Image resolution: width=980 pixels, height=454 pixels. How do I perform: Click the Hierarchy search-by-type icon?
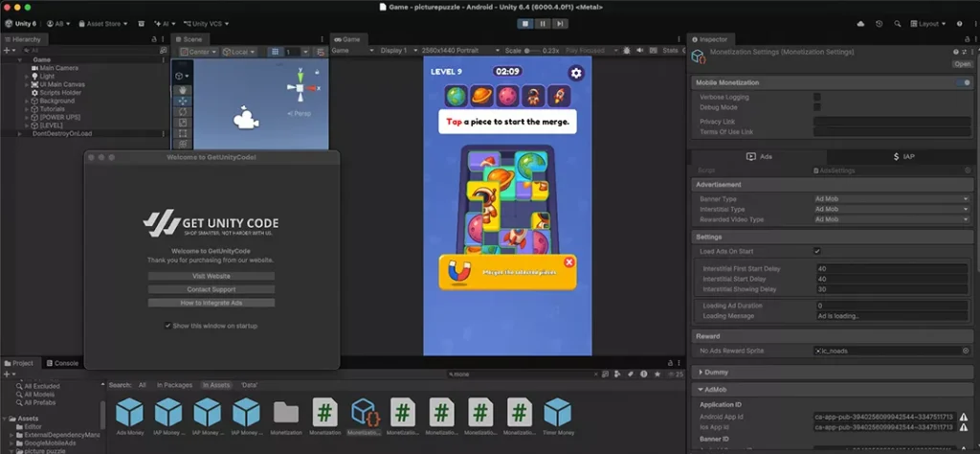point(163,50)
